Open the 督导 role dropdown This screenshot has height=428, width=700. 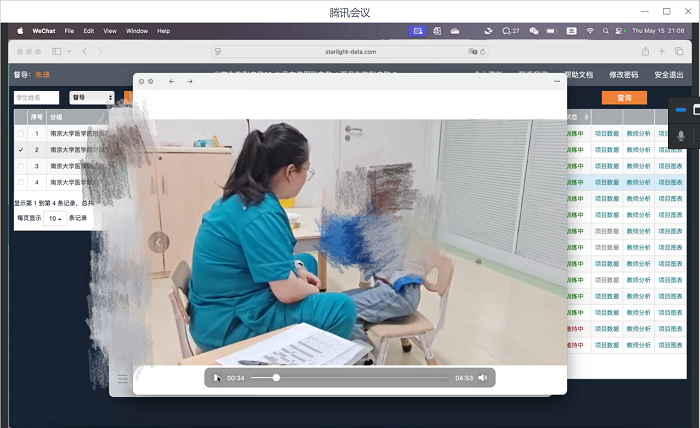point(92,97)
